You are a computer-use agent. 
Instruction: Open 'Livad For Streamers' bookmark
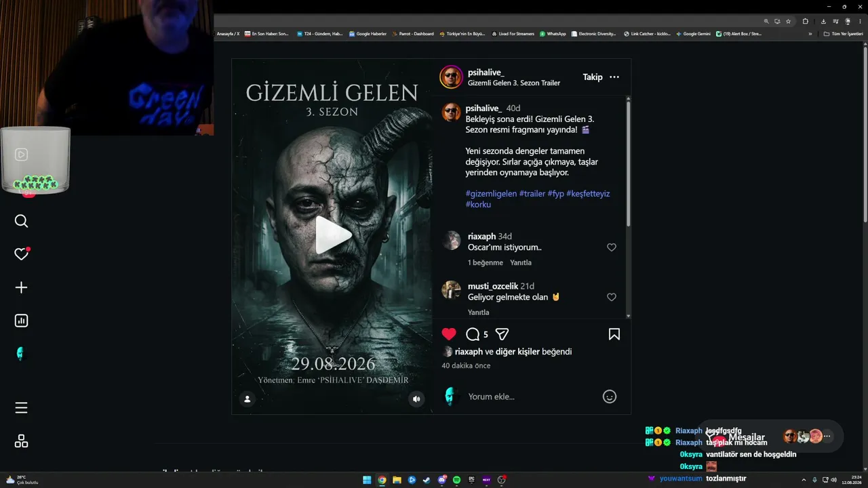pyautogui.click(x=513, y=34)
